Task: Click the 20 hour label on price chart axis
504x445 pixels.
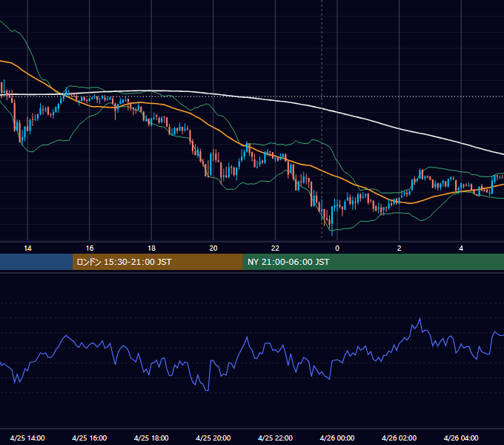Action: [213, 248]
